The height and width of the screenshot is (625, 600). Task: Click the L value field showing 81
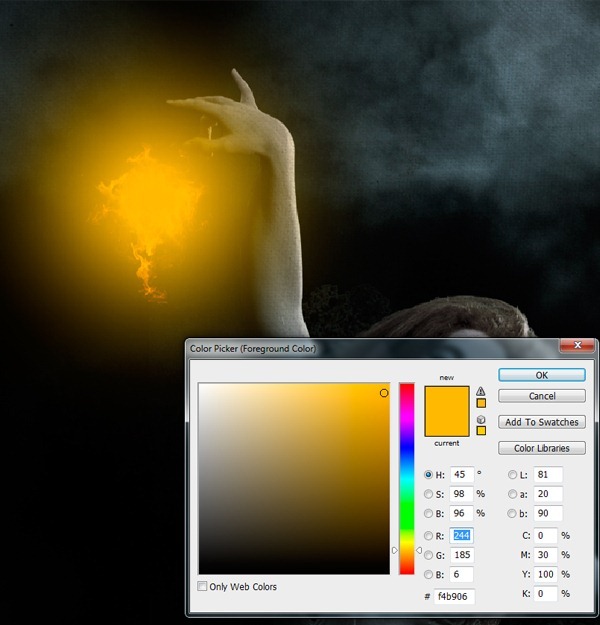click(x=548, y=474)
